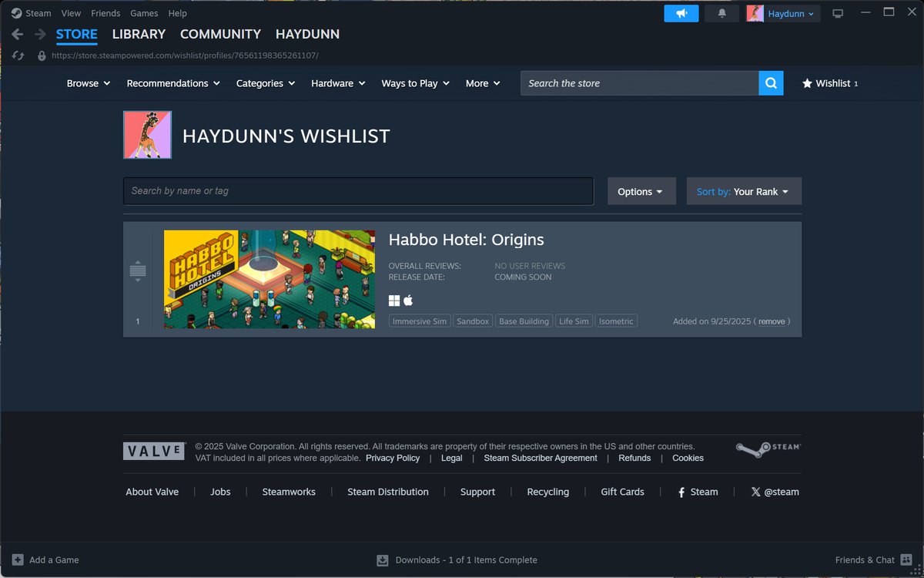Click the Sandbox tag
This screenshot has width=924, height=578.
(x=473, y=321)
